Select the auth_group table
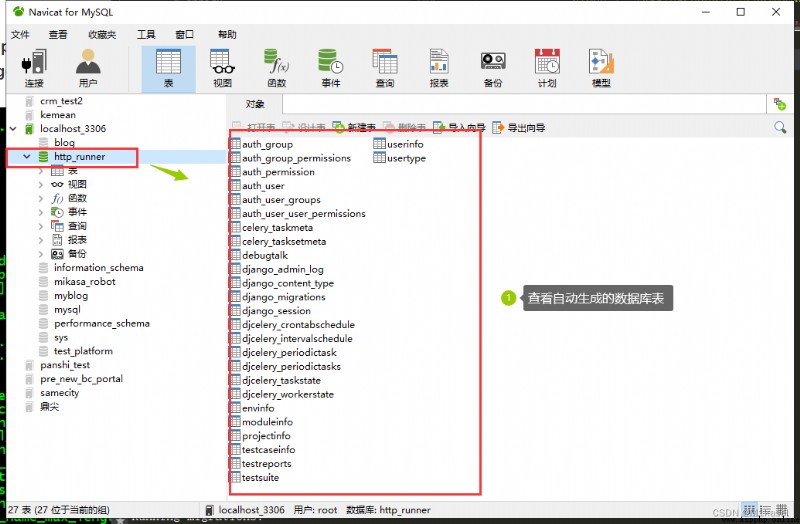Image resolution: width=800 pixels, height=524 pixels. pos(267,144)
